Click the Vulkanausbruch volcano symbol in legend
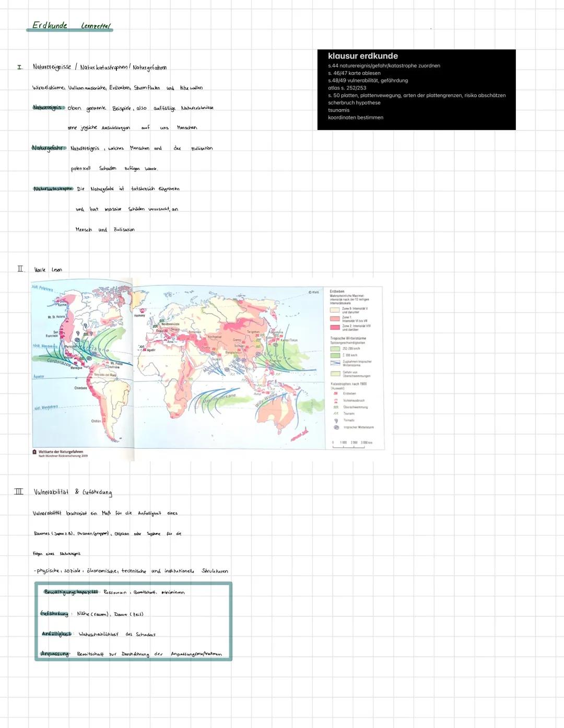Image resolution: width=564 pixels, height=728 pixels. tap(336, 400)
